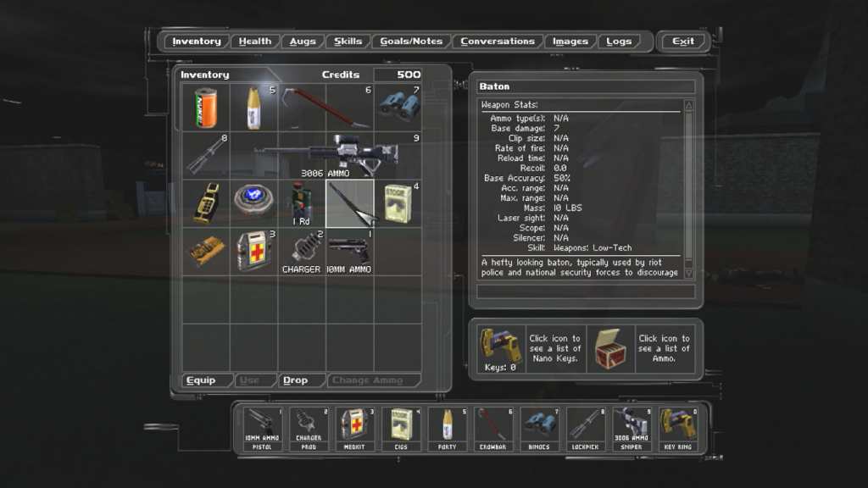Choose Key Ring in the toolbelt slot 0
The width and height of the screenshot is (868, 488).
tap(678, 430)
